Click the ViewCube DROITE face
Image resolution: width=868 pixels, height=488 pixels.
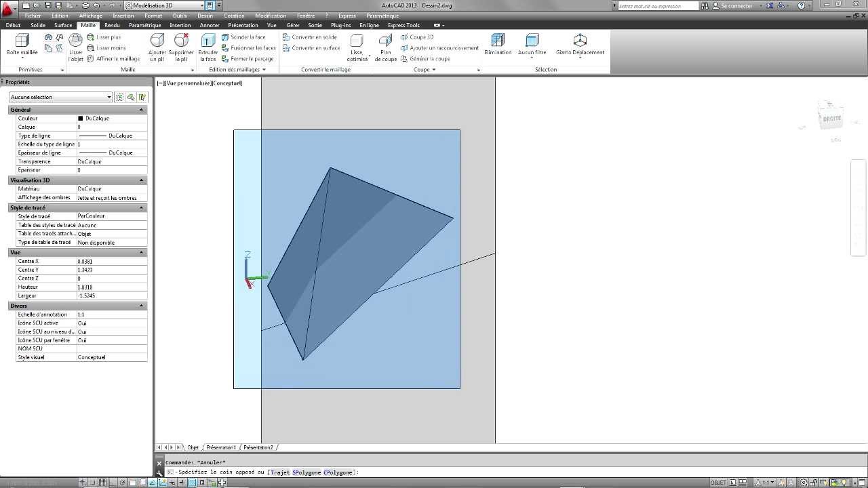[x=831, y=119]
